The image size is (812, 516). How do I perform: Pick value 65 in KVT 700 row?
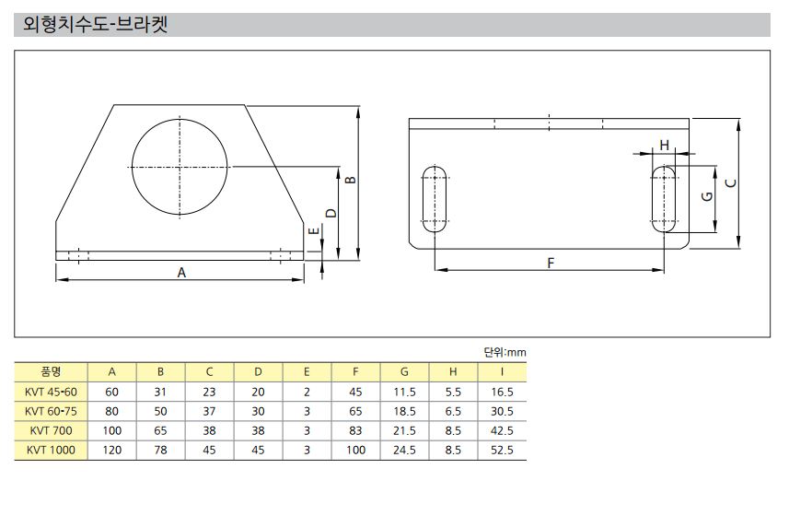click(x=160, y=430)
